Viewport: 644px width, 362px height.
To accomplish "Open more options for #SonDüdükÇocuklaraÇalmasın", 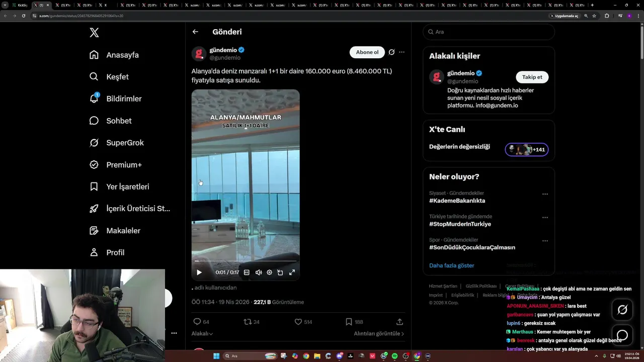I will (545, 241).
